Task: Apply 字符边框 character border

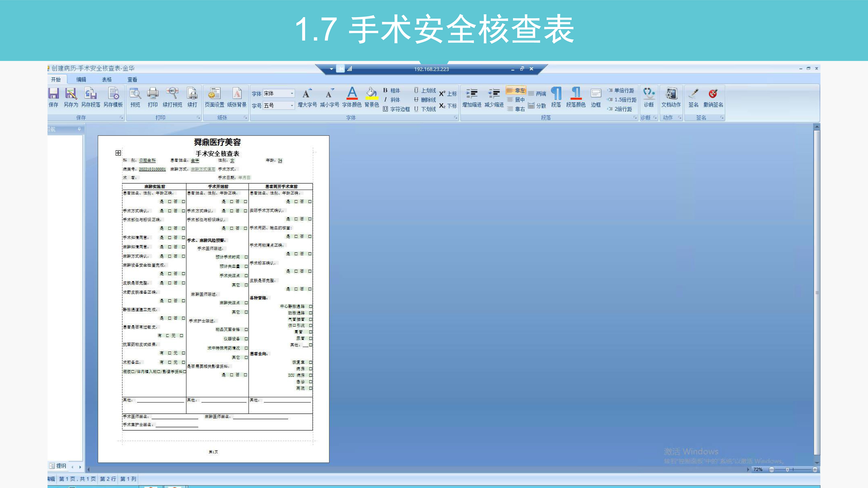Action: [x=396, y=109]
